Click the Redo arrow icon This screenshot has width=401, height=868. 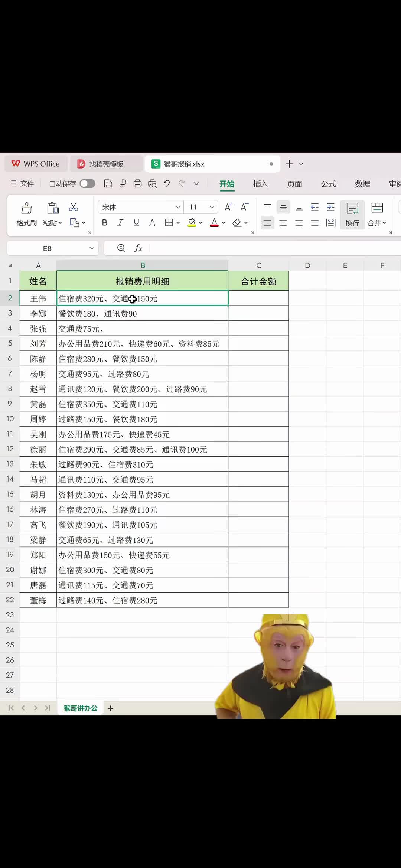[182, 183]
